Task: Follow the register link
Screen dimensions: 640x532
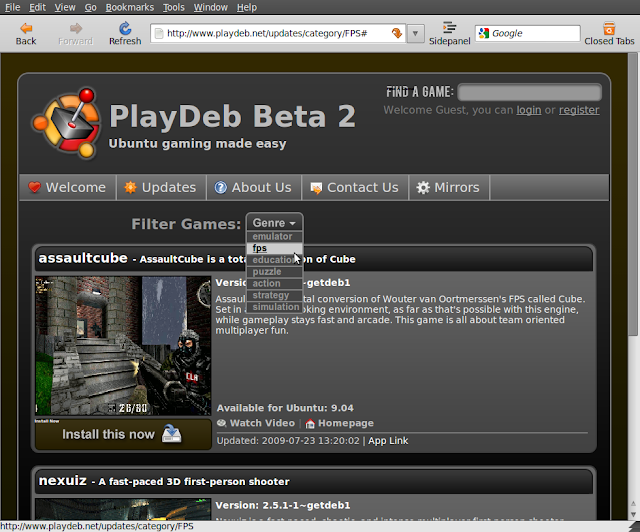Action: 579,110
